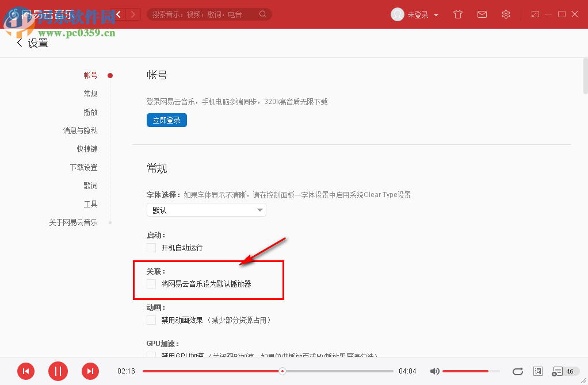Show lyrics with the 词 icon
The height and width of the screenshot is (385, 588).
[537, 371]
